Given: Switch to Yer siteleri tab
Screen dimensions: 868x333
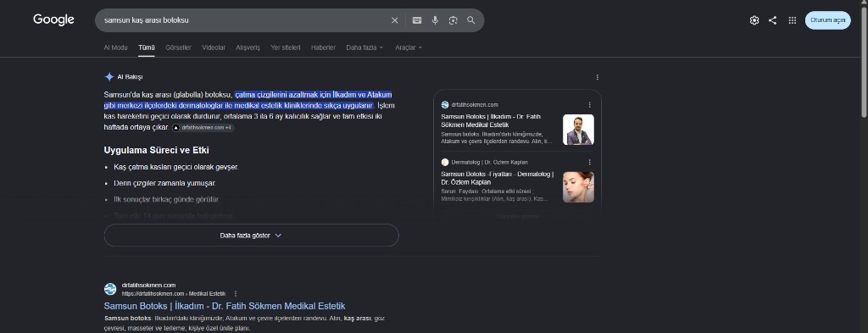Looking at the screenshot, I should pos(286,47).
